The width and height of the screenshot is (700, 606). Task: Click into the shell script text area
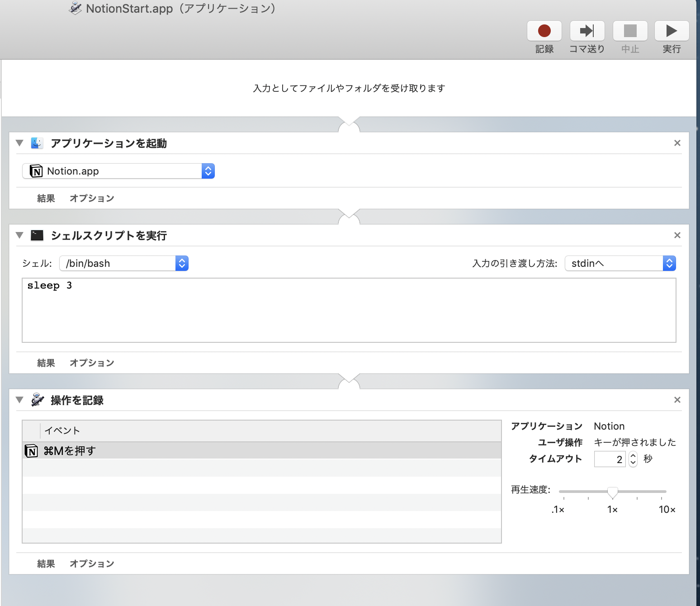pyautogui.click(x=349, y=310)
